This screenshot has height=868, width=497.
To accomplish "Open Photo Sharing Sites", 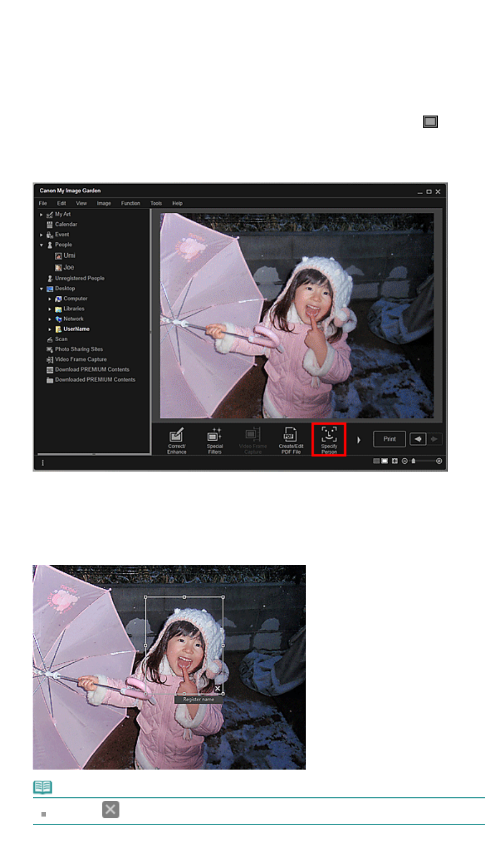I will (x=75, y=349).
